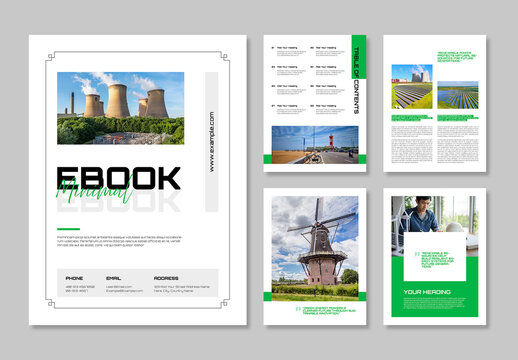
Task: Click the EMAIL label on the cover
Action: pyautogui.click(x=113, y=278)
